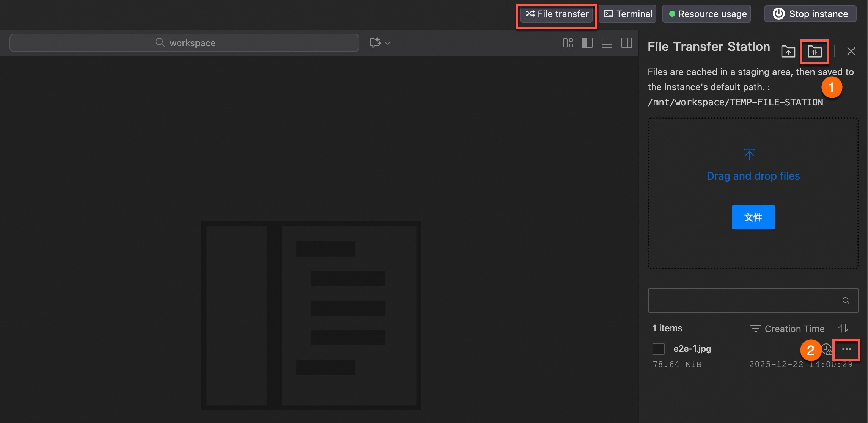Viewport: 868px width, 423px height.
Task: Open the AI sparkle assistant dropdown
Action: (380, 42)
